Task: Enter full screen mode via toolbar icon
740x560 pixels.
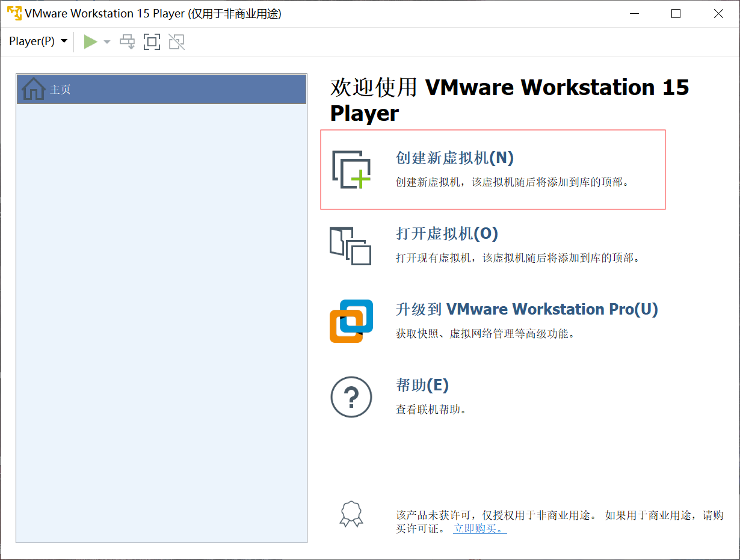Action: pyautogui.click(x=152, y=42)
